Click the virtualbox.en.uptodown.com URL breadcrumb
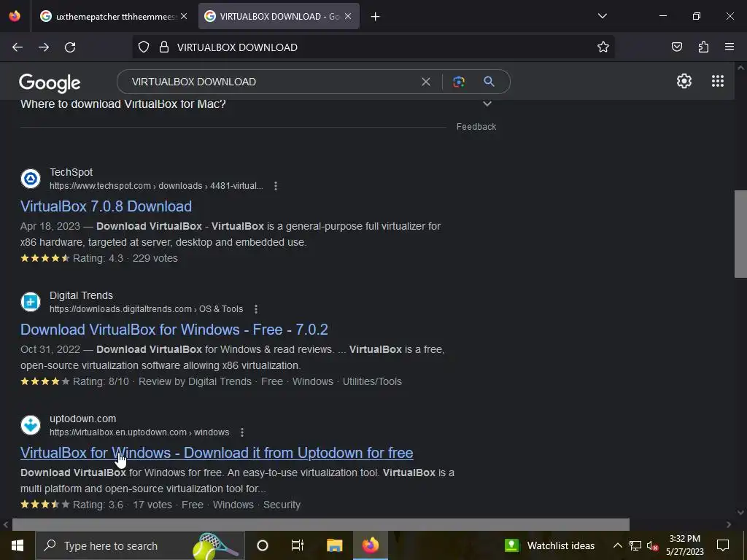 (x=139, y=433)
